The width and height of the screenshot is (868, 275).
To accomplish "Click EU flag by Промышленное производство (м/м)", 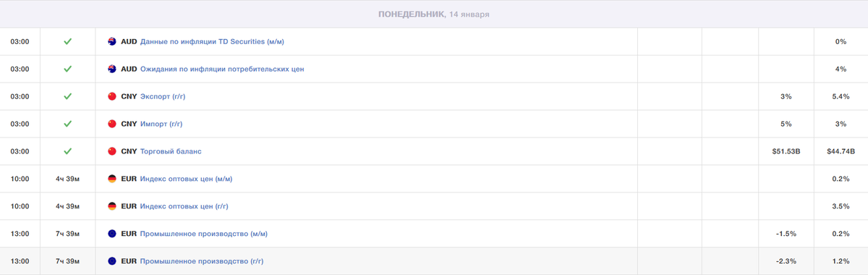I will (111, 234).
